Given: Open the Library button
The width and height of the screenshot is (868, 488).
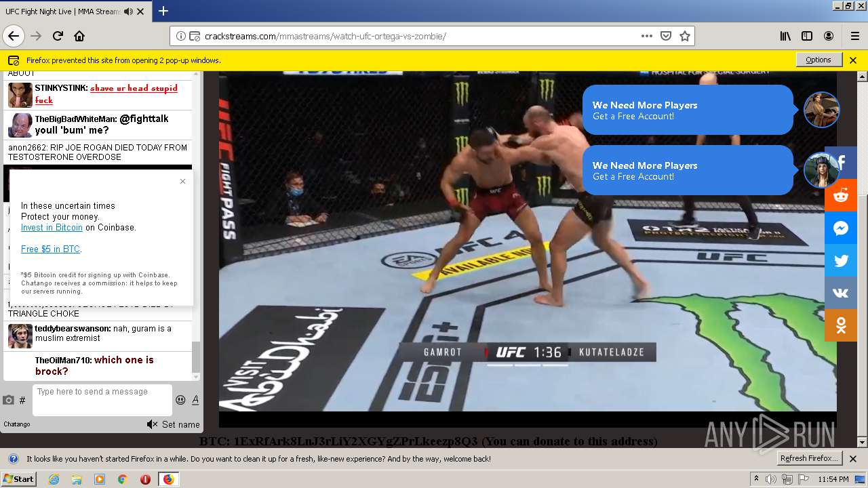Looking at the screenshot, I should click(x=785, y=36).
